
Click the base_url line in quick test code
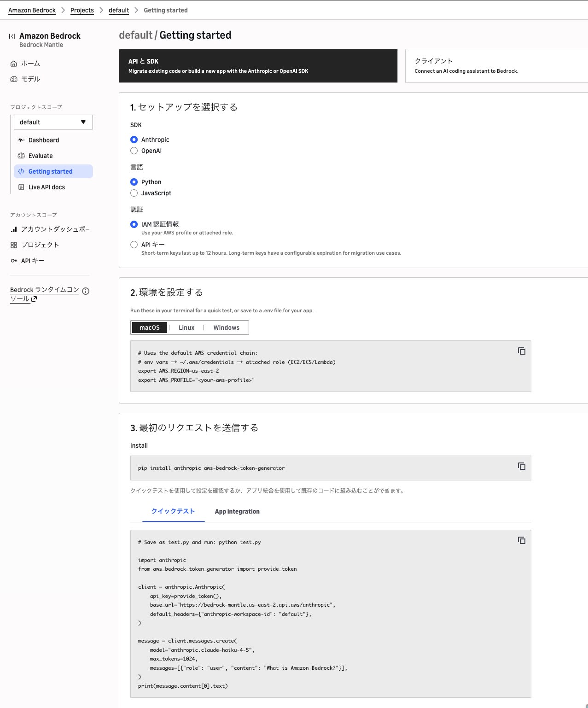click(x=243, y=605)
